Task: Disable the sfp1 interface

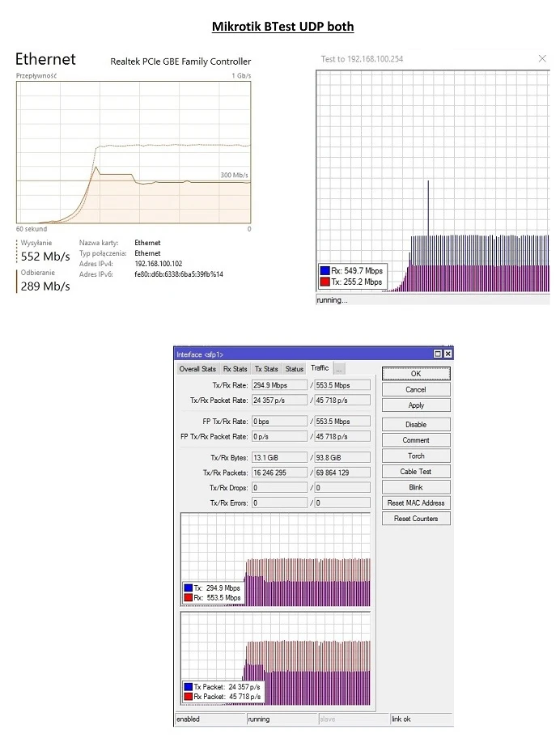Action: [x=416, y=425]
